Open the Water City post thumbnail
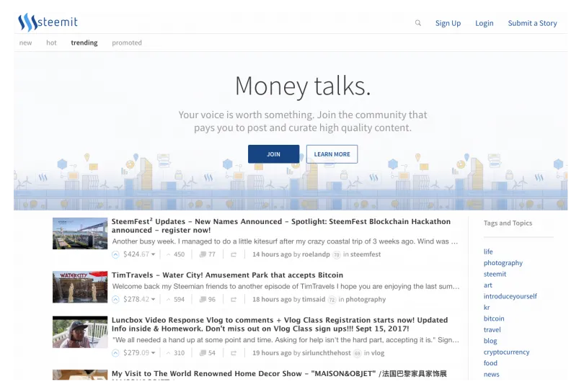This screenshot has height=392, width=584. pos(80,287)
